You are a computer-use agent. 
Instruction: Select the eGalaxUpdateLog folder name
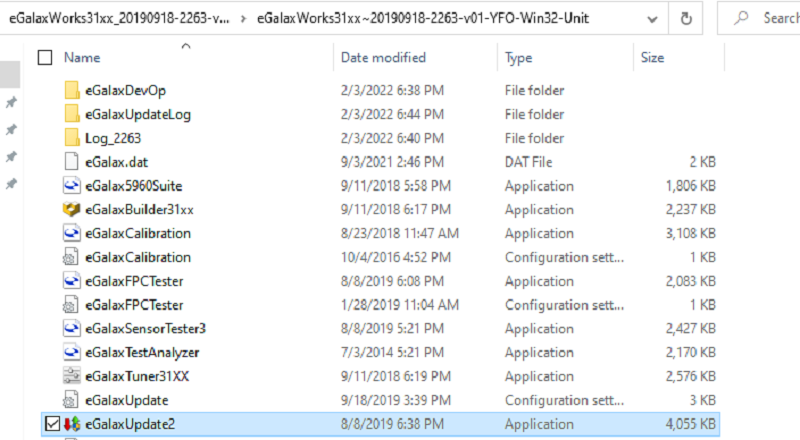138,114
